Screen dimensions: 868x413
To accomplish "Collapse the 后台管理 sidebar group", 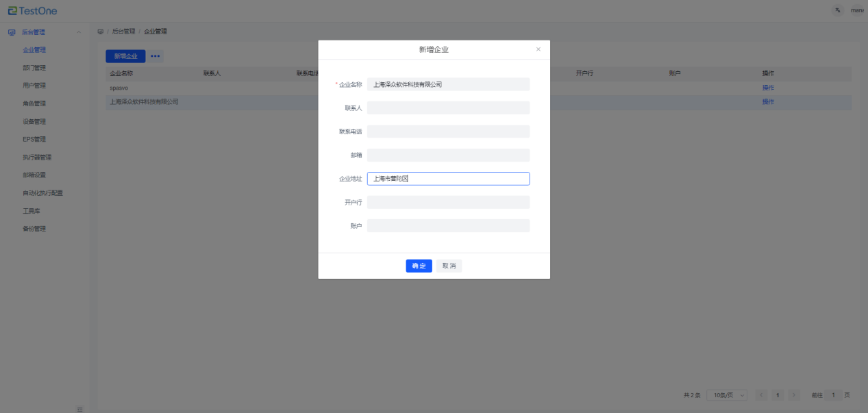I will click(78, 32).
